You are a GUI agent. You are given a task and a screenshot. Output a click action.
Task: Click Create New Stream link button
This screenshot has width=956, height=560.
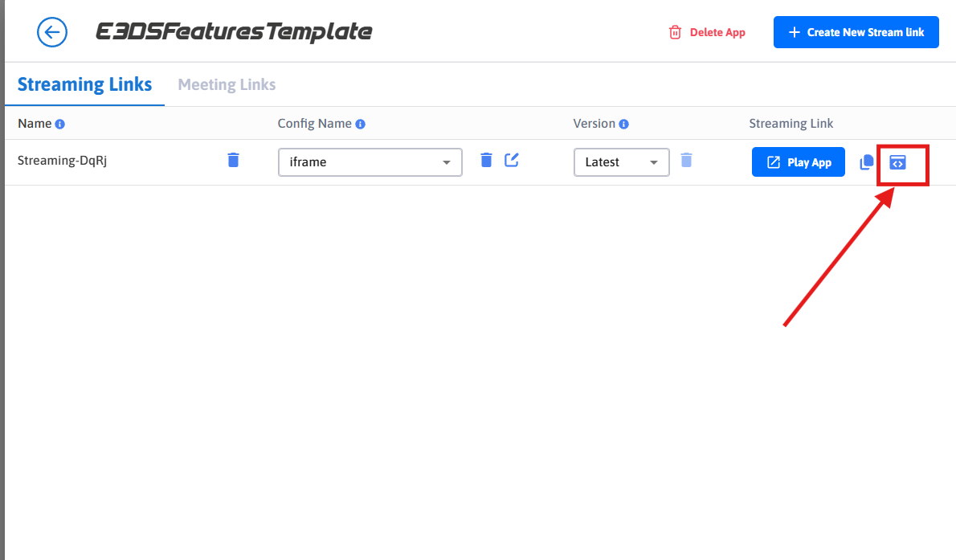pyautogui.click(x=856, y=32)
